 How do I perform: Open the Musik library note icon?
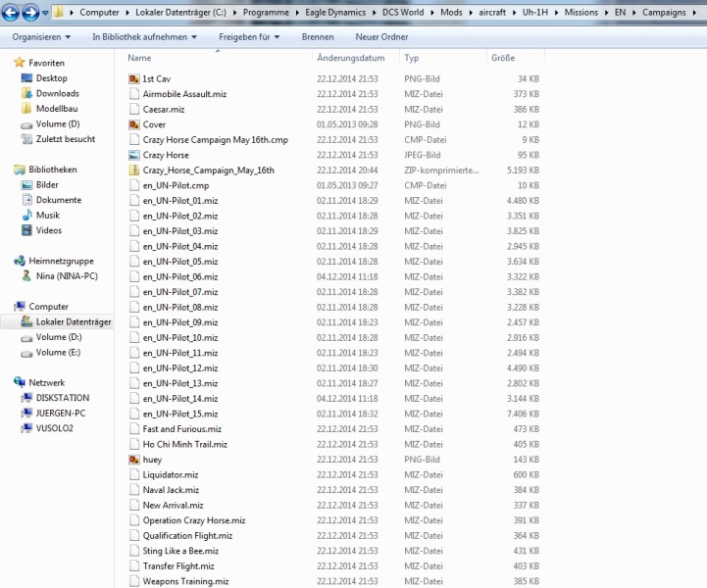pyautogui.click(x=27, y=215)
